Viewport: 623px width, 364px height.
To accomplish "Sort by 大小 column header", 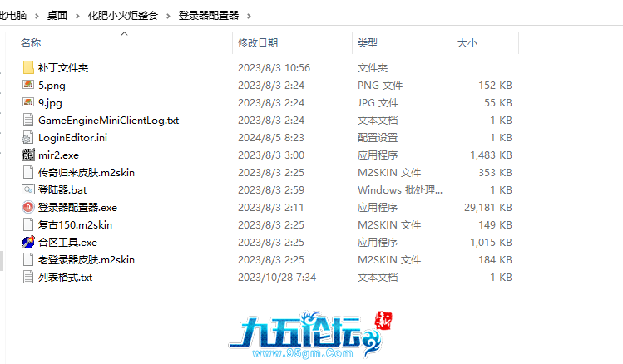I will (x=467, y=42).
